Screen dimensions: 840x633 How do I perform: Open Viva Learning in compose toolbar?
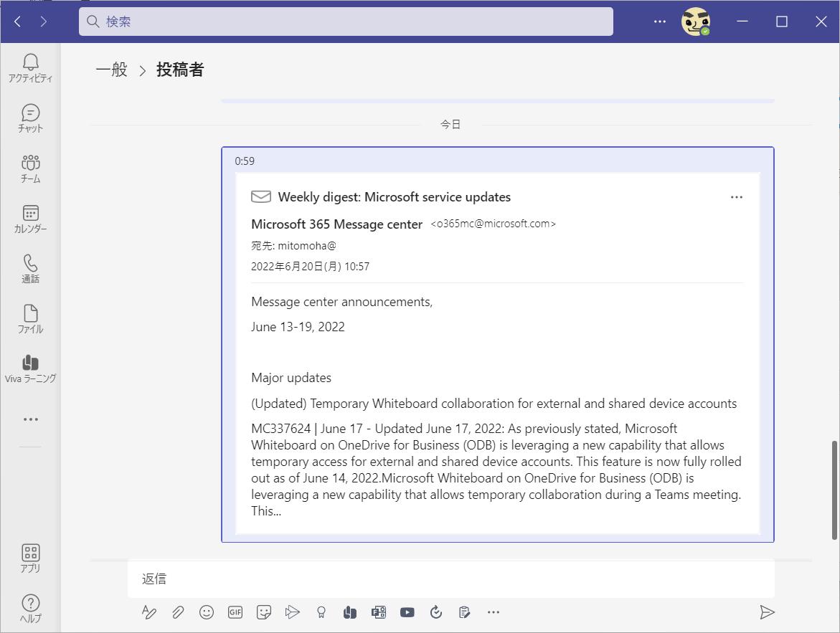click(350, 612)
